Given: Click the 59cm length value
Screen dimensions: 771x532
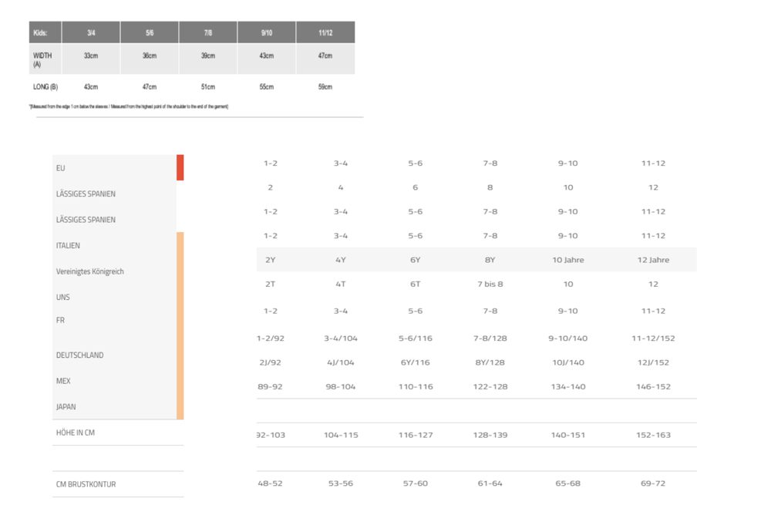Looking at the screenshot, I should pos(325,86).
